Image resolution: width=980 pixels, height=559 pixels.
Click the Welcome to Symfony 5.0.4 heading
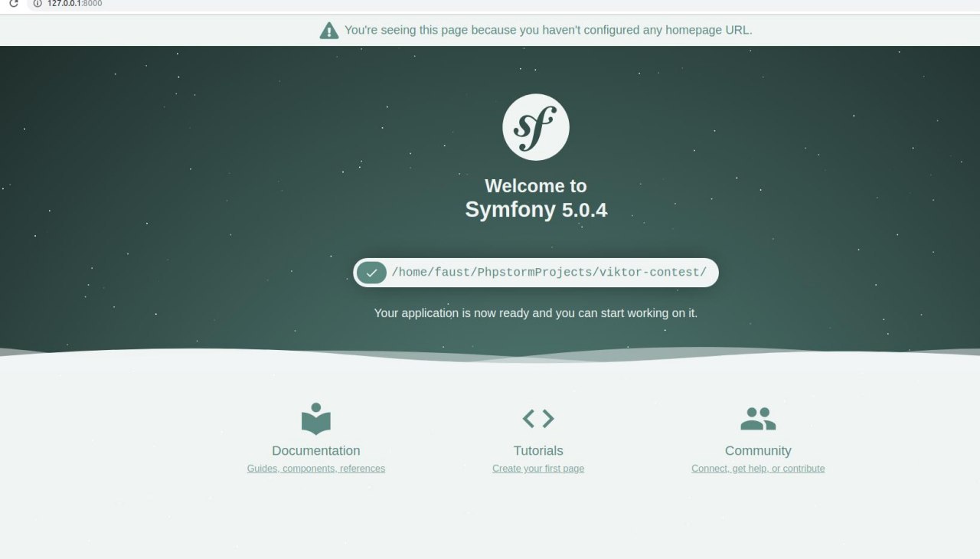click(x=536, y=198)
